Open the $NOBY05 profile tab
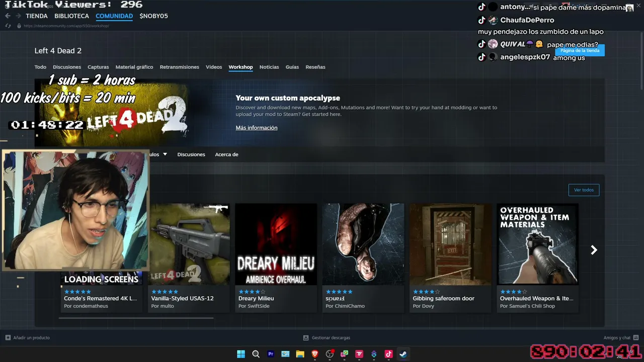Image resolution: width=644 pixels, height=362 pixels. pos(154,16)
